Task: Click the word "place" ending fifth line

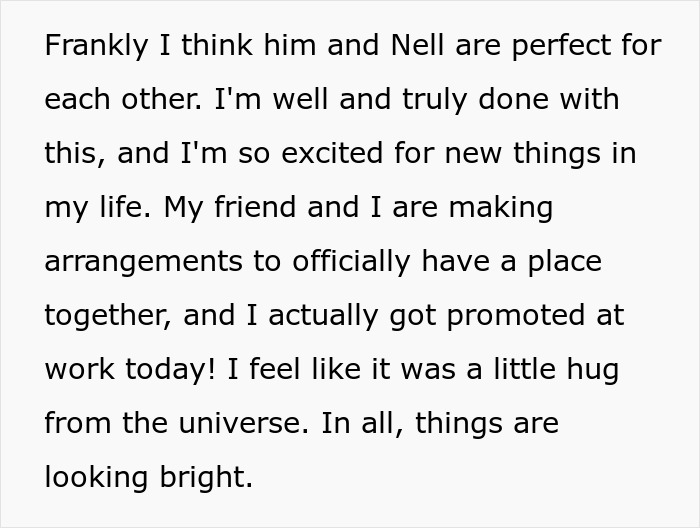Action: (565, 262)
